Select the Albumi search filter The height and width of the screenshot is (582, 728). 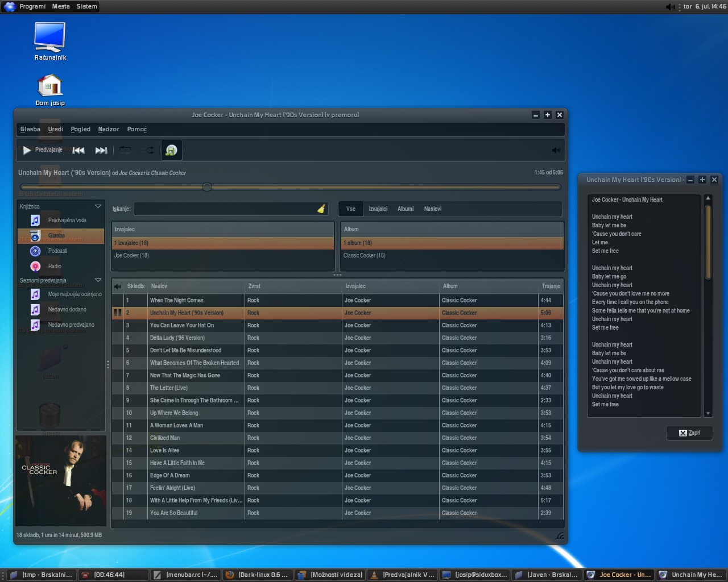click(406, 209)
